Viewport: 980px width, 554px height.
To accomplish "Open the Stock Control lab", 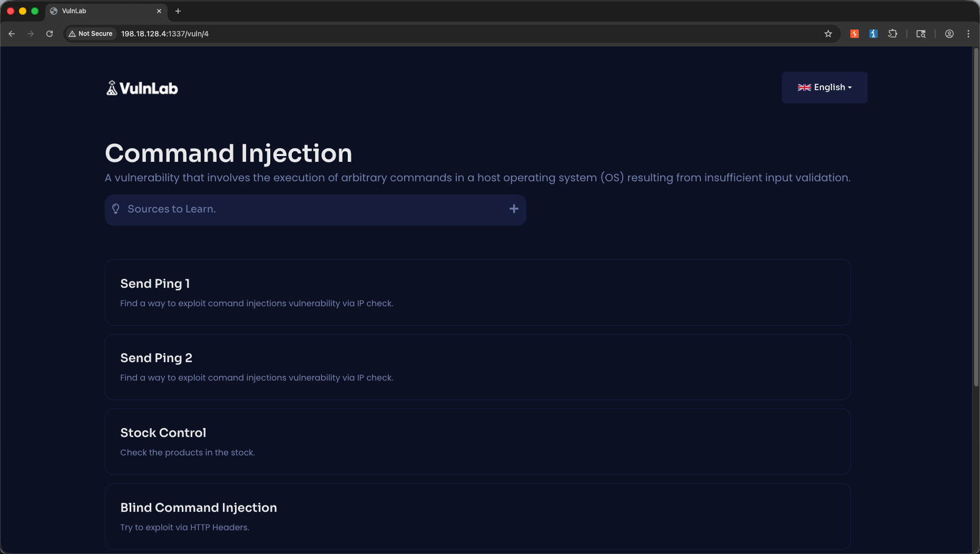I will pos(477,442).
